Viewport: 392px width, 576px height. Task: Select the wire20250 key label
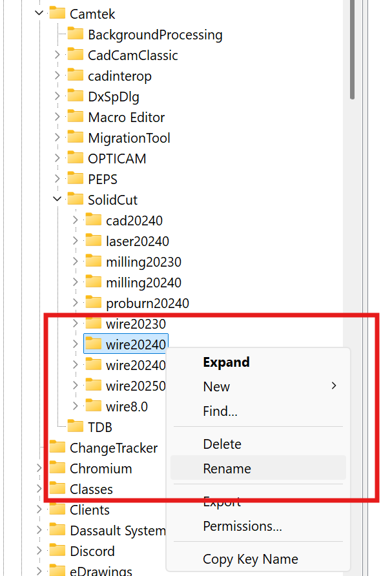pyautogui.click(x=136, y=386)
